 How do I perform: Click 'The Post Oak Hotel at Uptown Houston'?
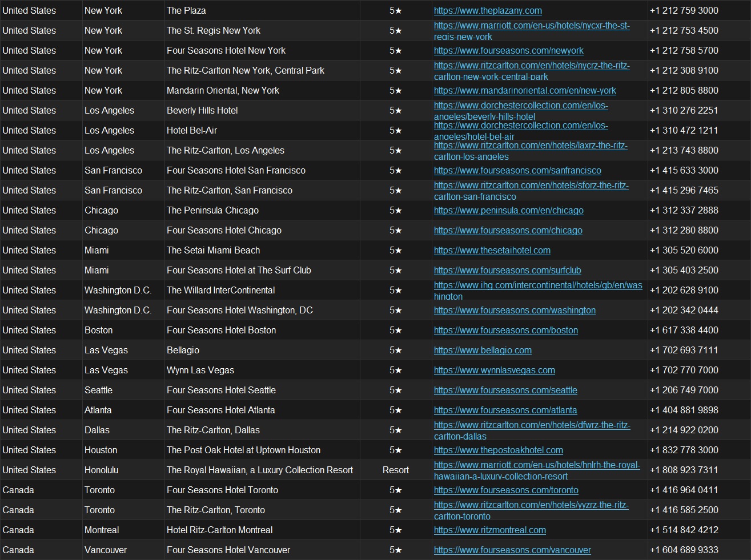(x=262, y=450)
